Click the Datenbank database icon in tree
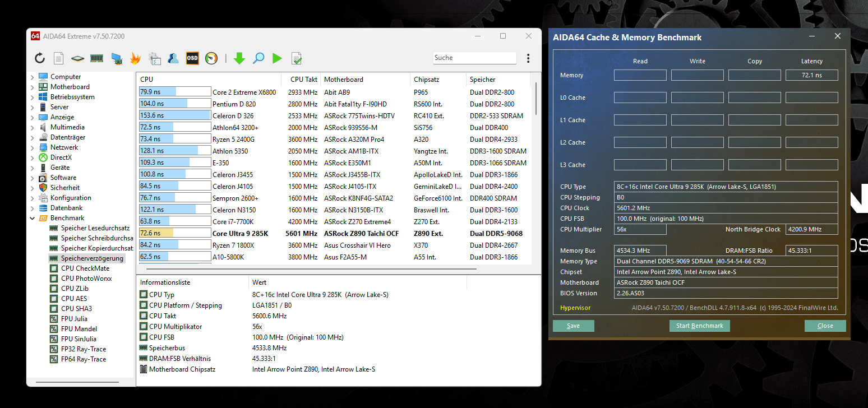 [43, 208]
